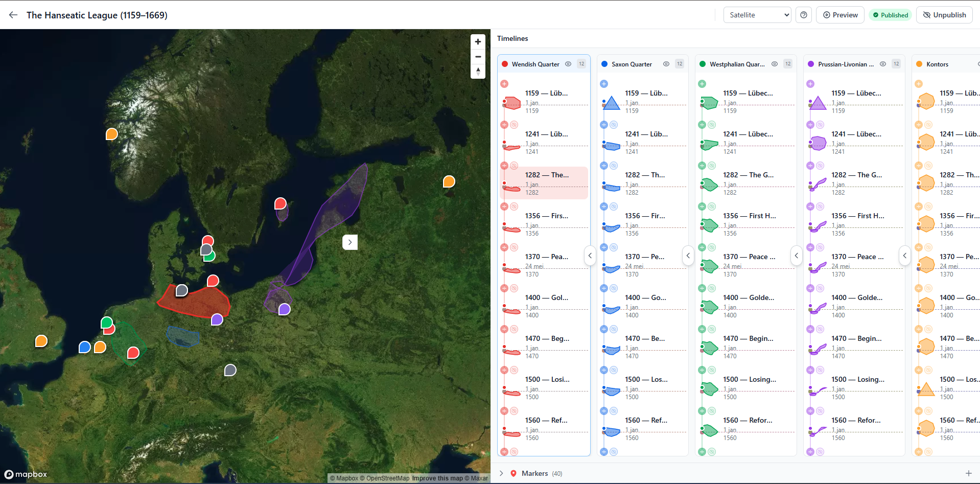Viewport: 980px width, 484px height.
Task: Reset the map bearing with the compass icon
Action: click(x=478, y=72)
